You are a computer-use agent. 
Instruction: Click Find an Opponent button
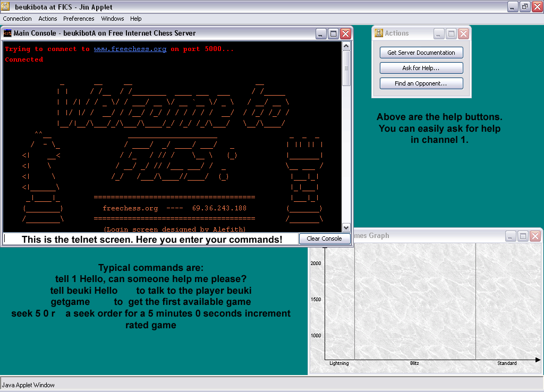coord(421,83)
